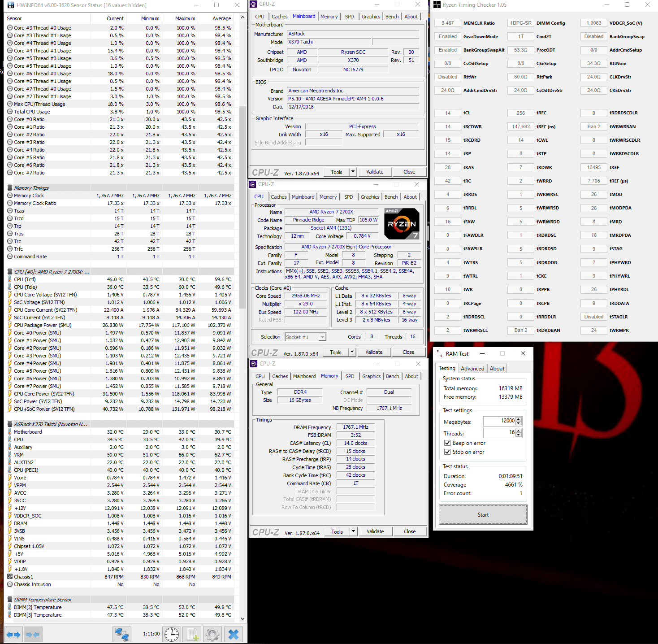658x644 pixels.
Task: Click the DIMM[2] Temperature thermometer icon
Action: [x=10, y=607]
